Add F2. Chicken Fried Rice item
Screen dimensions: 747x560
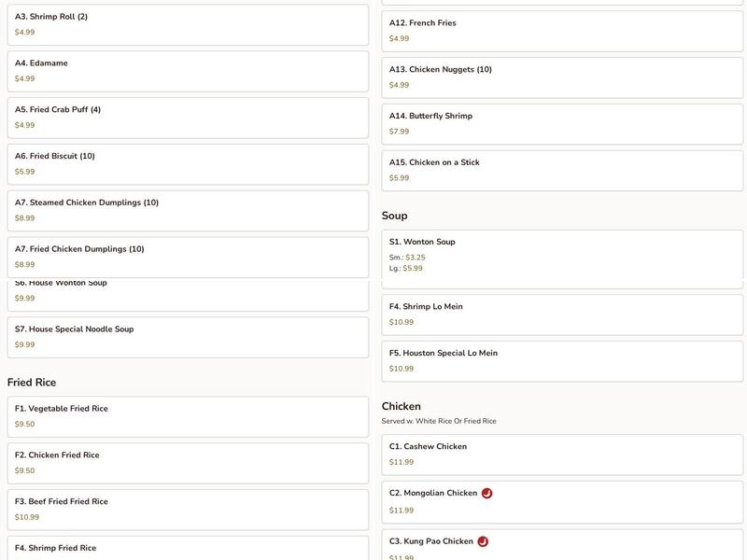pyautogui.click(x=188, y=463)
